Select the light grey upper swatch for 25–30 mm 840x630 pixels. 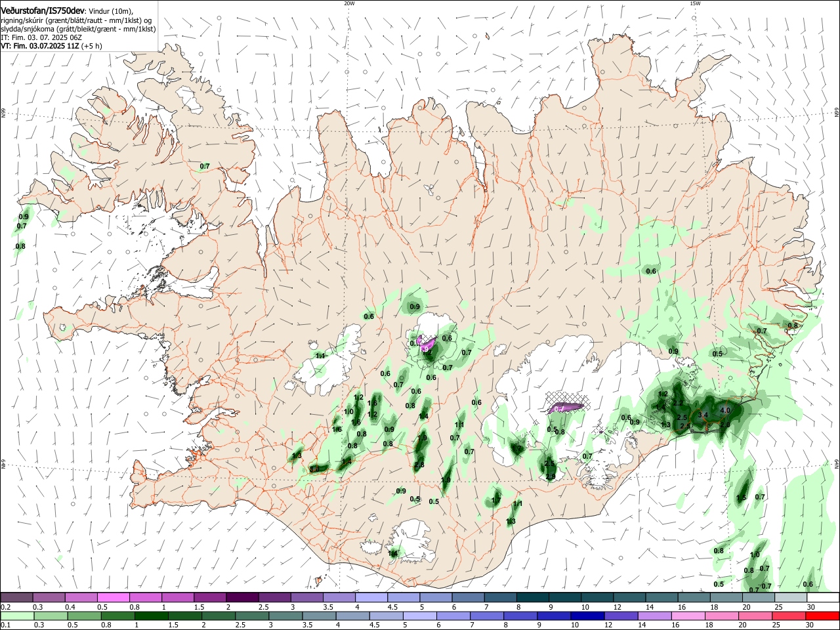pyautogui.click(x=791, y=598)
